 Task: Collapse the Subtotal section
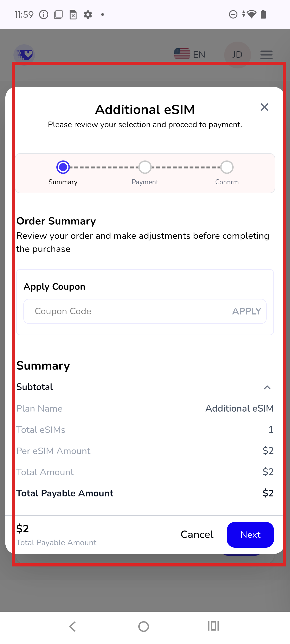(x=267, y=387)
